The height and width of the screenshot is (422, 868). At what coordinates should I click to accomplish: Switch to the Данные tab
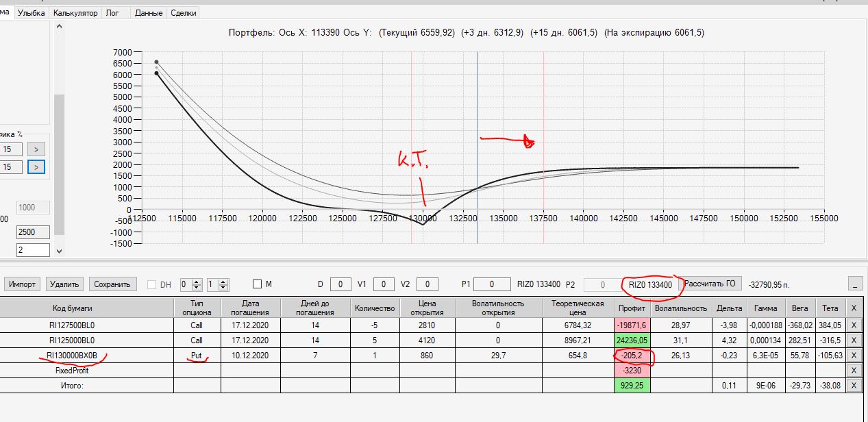tap(149, 12)
